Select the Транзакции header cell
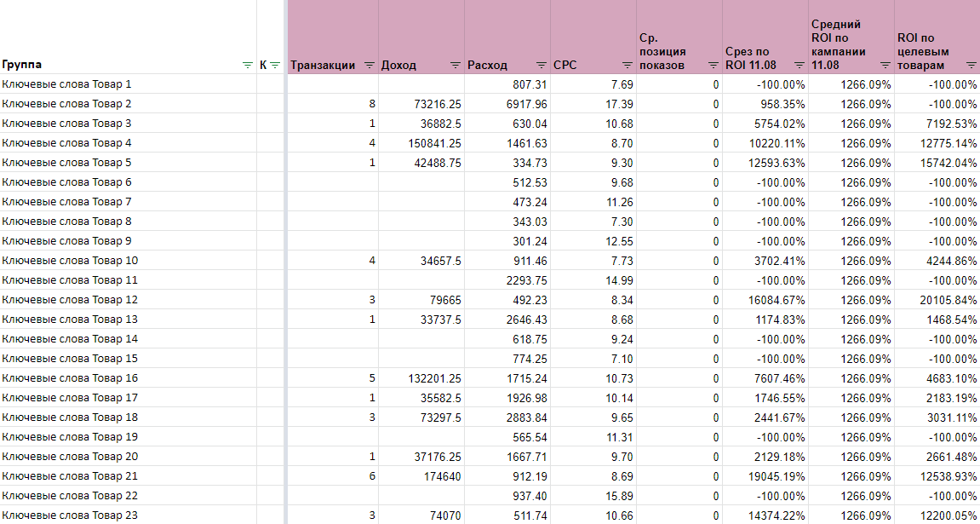The width and height of the screenshot is (980, 524). [333, 37]
